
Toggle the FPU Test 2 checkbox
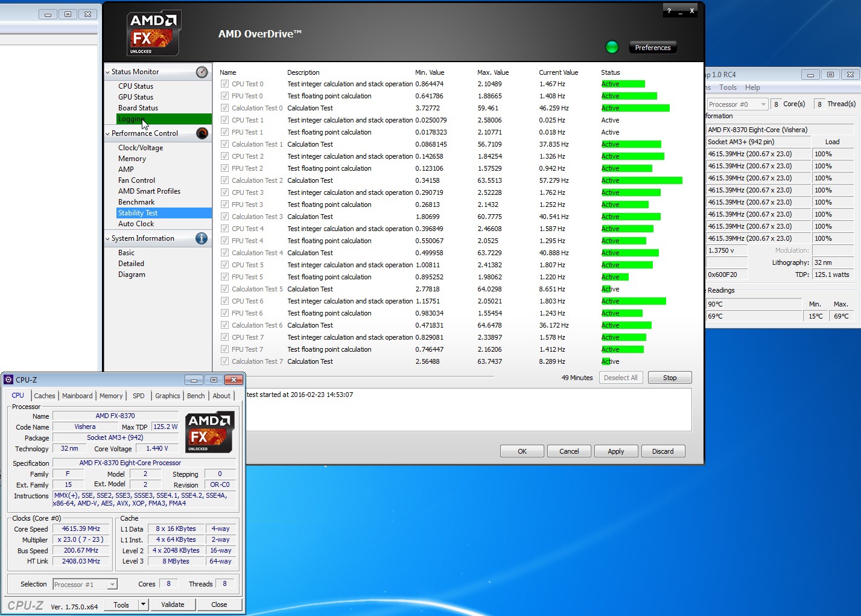[224, 168]
